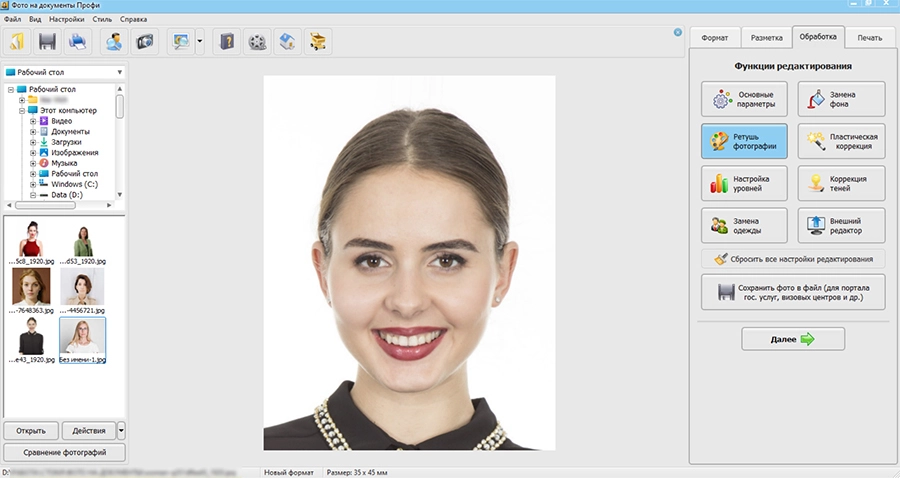The height and width of the screenshot is (478, 900).
Task: Click the Сравнение фотографий button
Action: coord(64,453)
